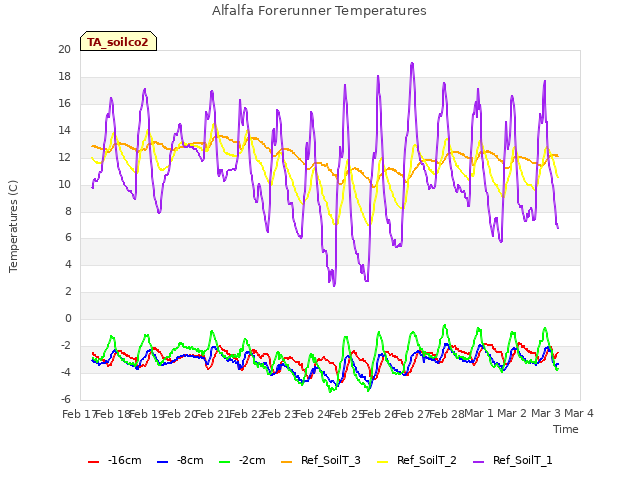Toggle the Ref_SoilT_3 legend entry
Image resolution: width=640 pixels, height=480 pixels.
click(x=321, y=460)
